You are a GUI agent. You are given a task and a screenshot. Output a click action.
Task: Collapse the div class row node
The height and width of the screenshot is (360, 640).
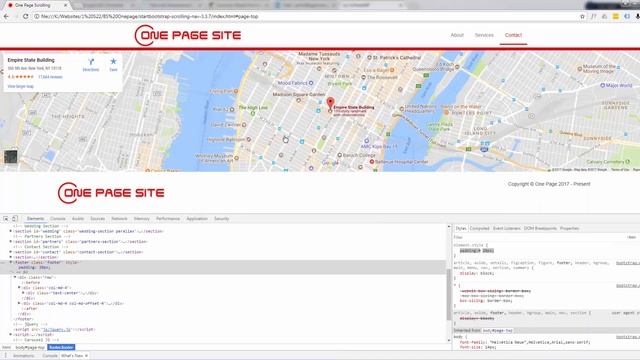[15, 277]
